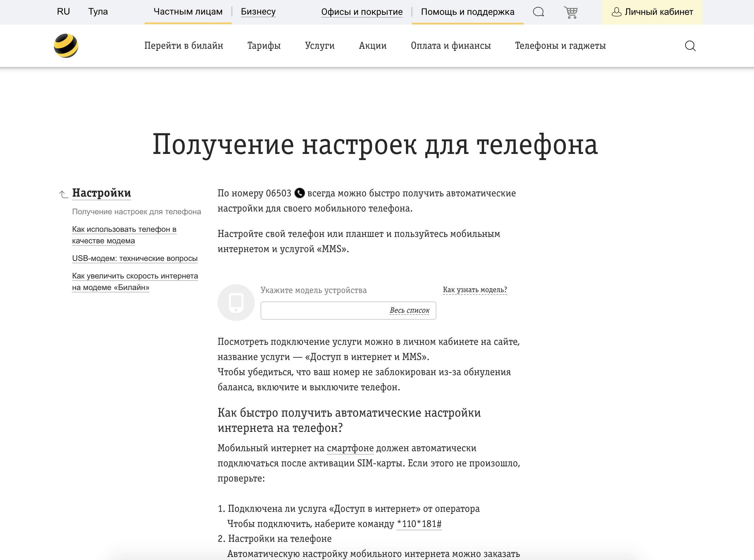Open the RU language selector
Image resolution: width=754 pixels, height=560 pixels.
click(63, 12)
